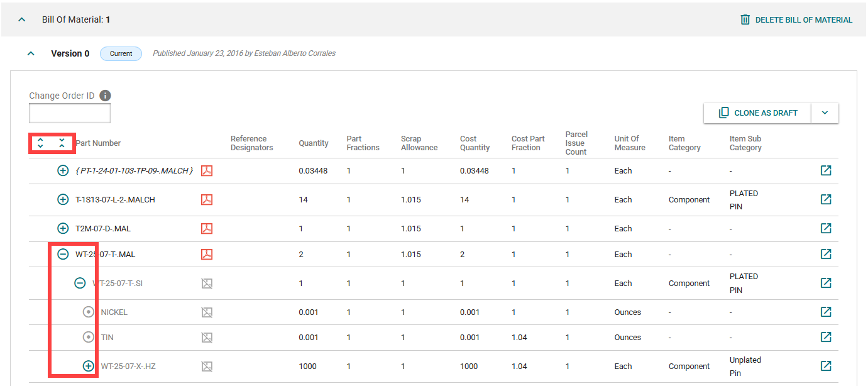Image resolution: width=868 pixels, height=386 pixels.
Task: Collapse all rows in the parts tree
Action: tap(62, 143)
